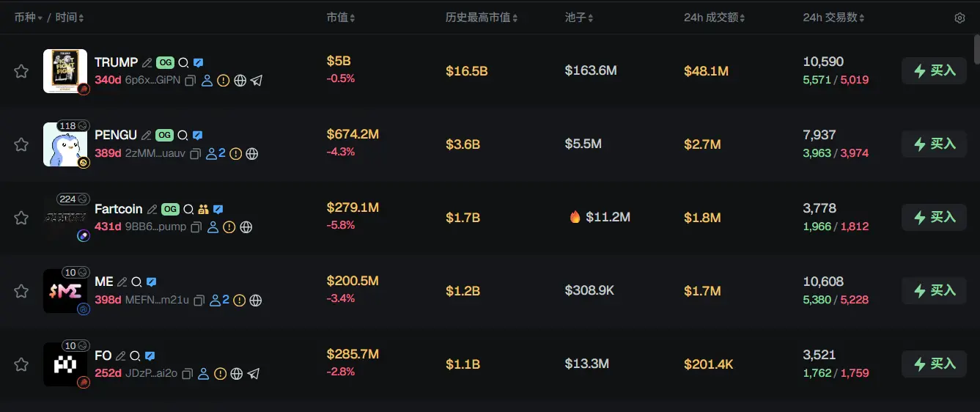
Task: Copy the TRUMP contract address
Action: [x=190, y=81]
